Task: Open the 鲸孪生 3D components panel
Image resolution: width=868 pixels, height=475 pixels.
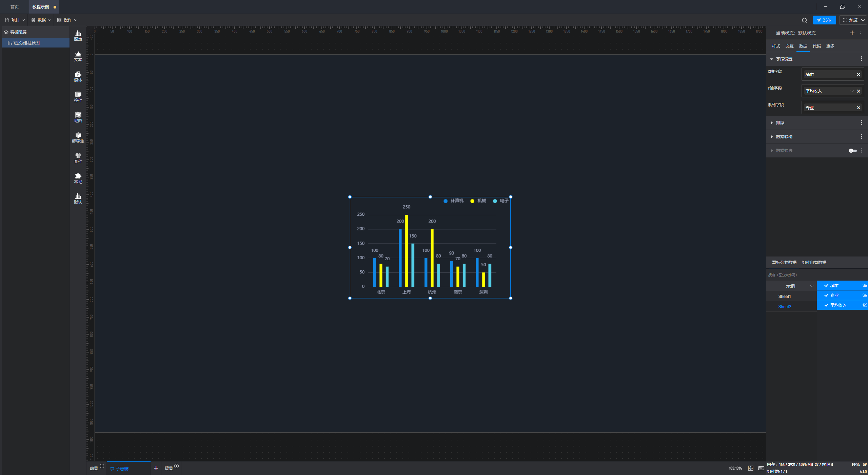Action: (x=78, y=137)
